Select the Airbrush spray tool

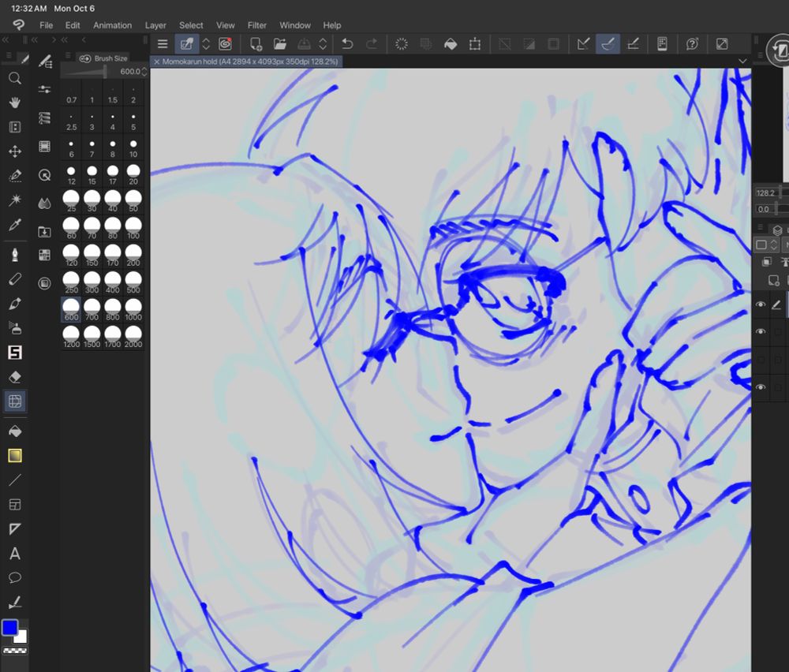[x=14, y=328]
